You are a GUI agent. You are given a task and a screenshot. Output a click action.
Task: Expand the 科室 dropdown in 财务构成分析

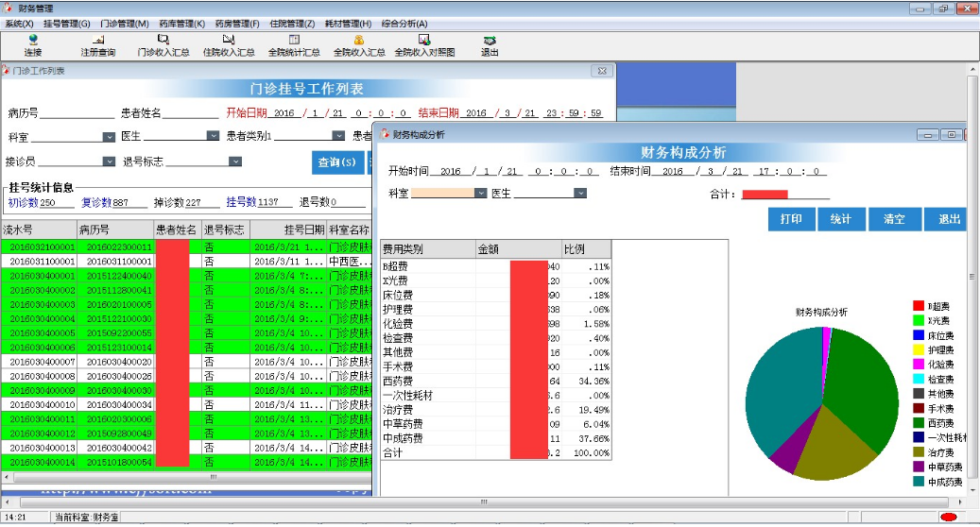(481, 193)
